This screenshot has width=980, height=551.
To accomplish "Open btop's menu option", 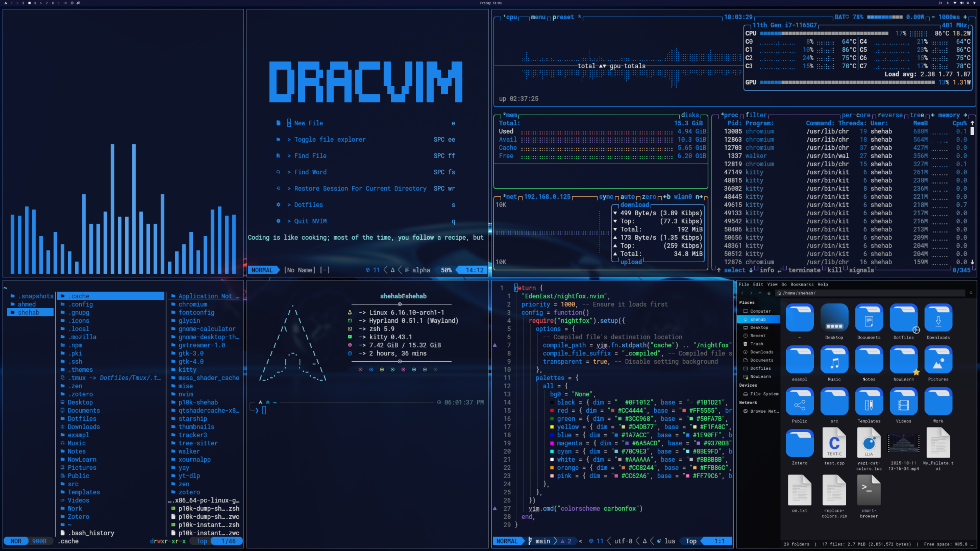I will point(538,17).
